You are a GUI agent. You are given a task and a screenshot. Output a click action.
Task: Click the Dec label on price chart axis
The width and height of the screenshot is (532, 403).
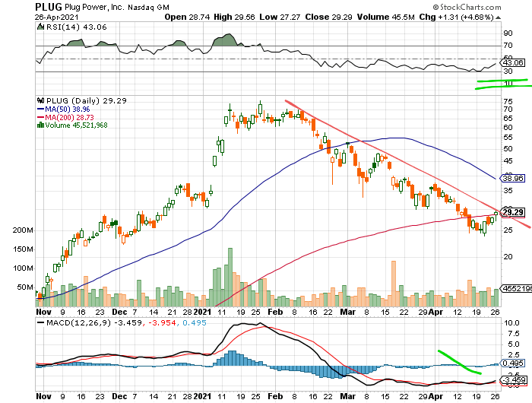pos(119,312)
